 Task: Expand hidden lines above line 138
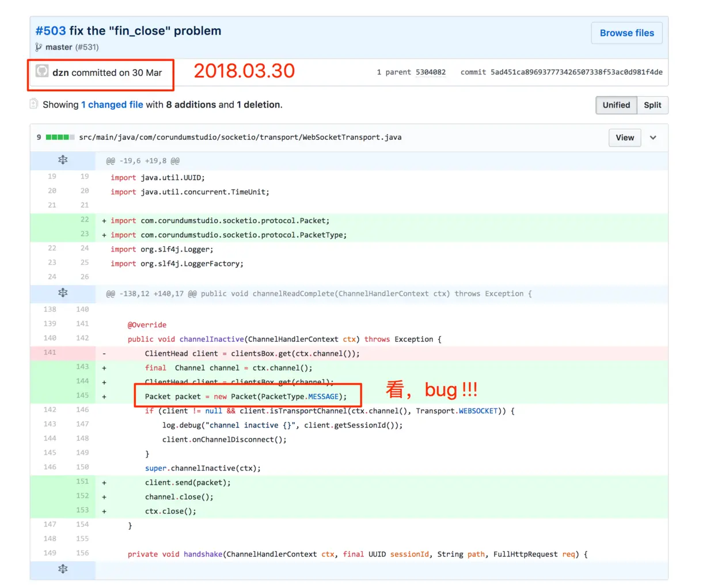(x=63, y=293)
